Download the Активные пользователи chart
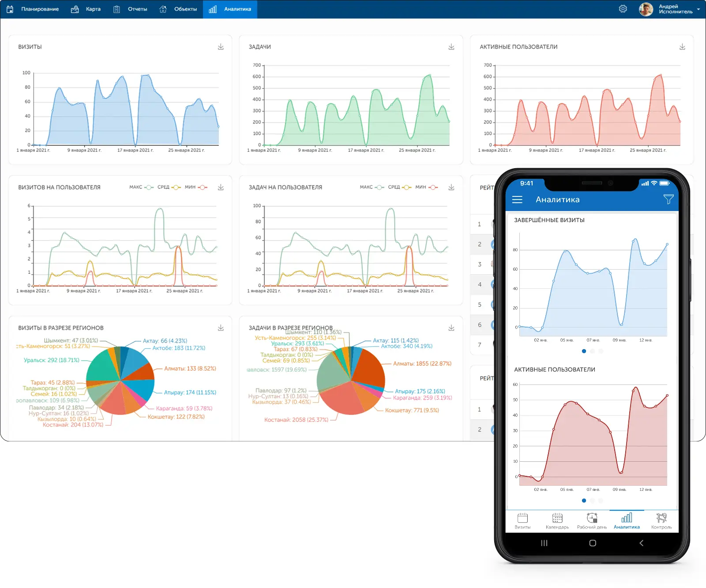The height and width of the screenshot is (588, 706). tap(682, 47)
